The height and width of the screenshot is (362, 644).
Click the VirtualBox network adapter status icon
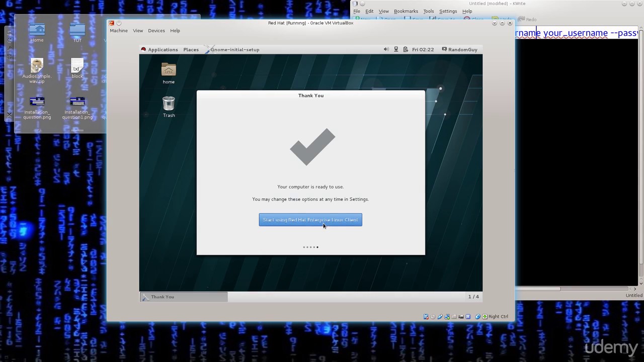447,317
